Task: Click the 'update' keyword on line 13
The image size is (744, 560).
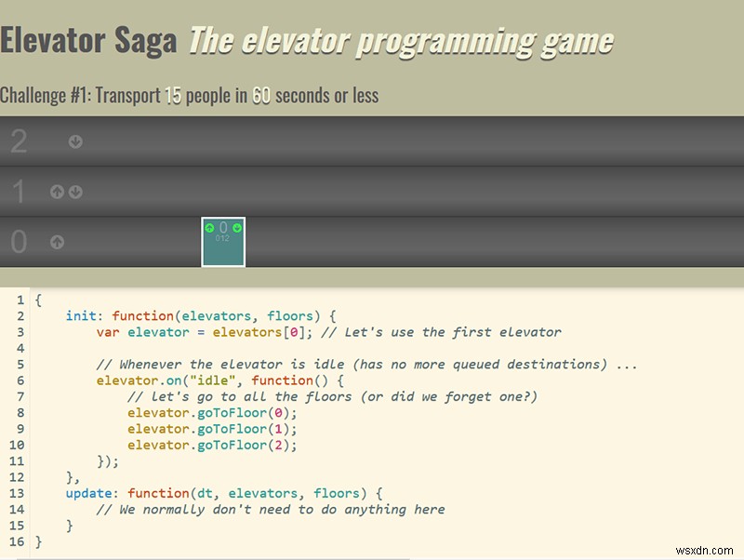Action: (88, 494)
